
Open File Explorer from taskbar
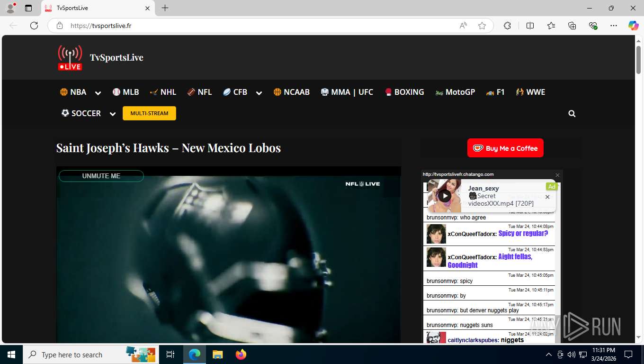[x=217, y=355]
